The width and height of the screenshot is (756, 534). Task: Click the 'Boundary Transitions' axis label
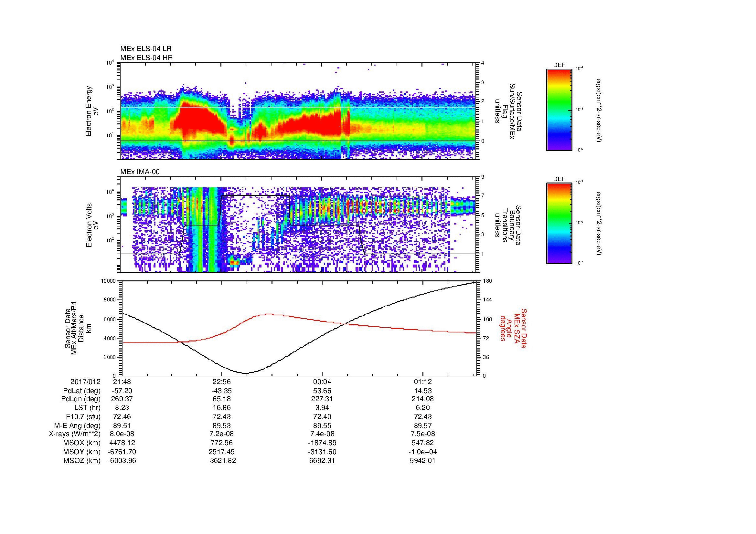point(508,225)
